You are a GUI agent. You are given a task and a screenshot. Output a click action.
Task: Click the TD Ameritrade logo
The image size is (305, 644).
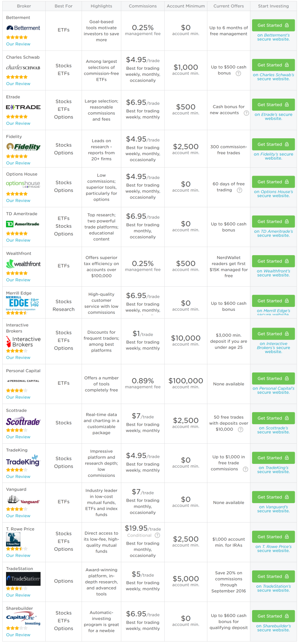[23, 224]
